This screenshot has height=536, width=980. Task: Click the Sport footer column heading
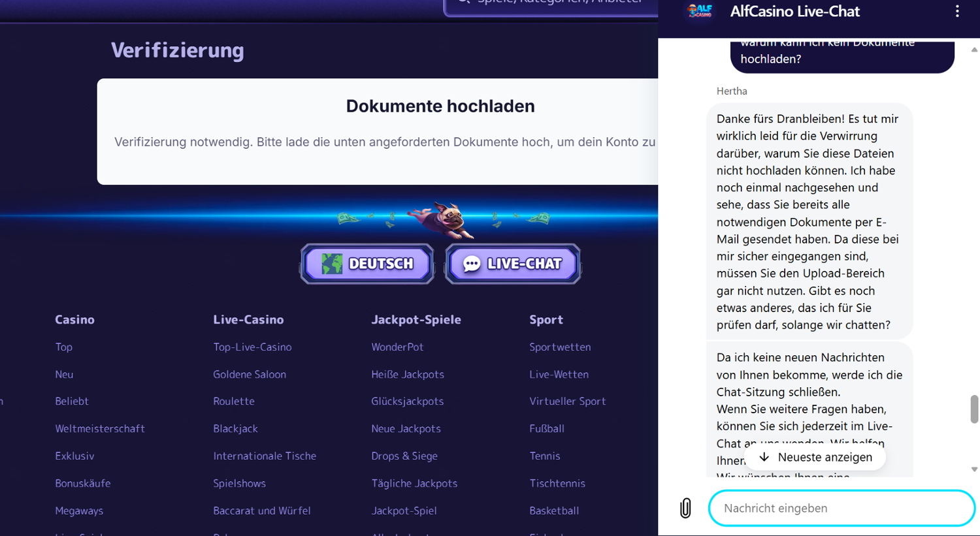(x=546, y=319)
